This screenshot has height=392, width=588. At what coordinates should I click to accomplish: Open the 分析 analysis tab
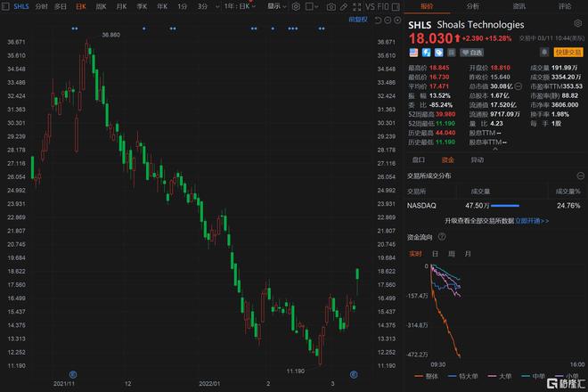coord(472,6)
